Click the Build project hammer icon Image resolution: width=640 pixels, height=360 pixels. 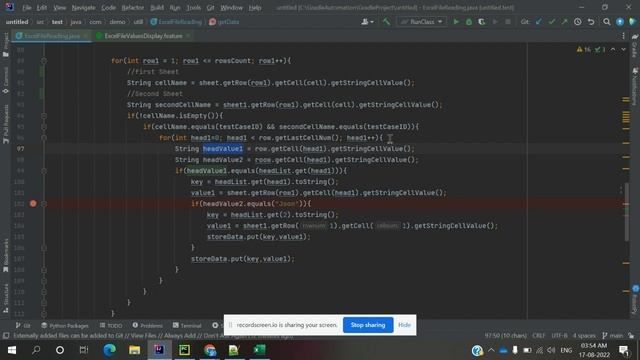pyautogui.click(x=386, y=22)
